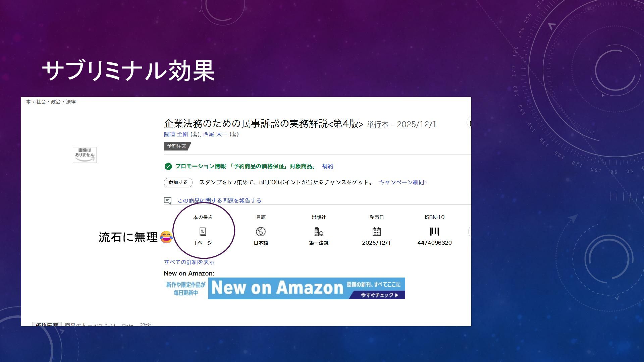Click the language globe icon
The width and height of the screenshot is (644, 362).
click(x=261, y=232)
